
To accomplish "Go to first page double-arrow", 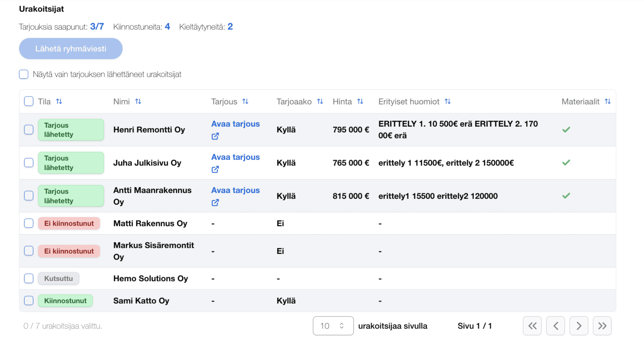I will click(x=532, y=326).
